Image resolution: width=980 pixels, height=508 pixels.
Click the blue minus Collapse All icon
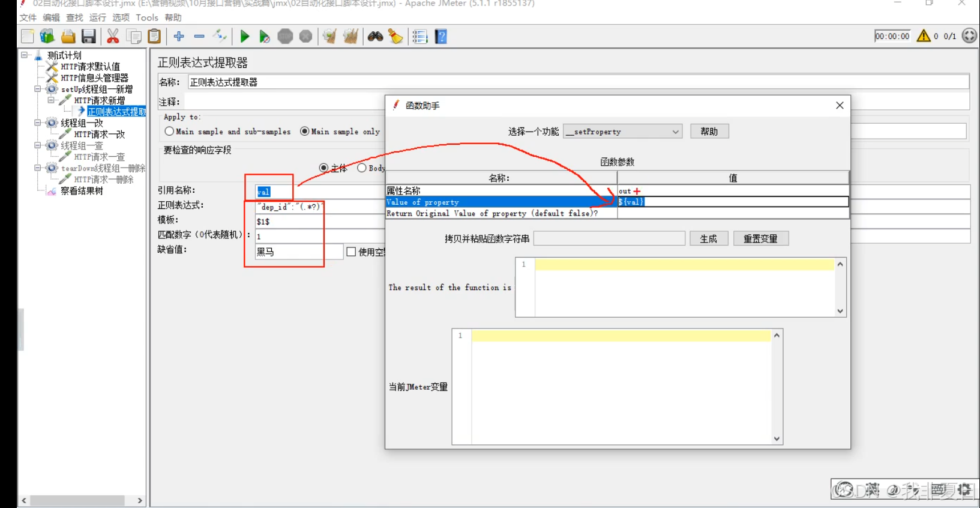[199, 36]
